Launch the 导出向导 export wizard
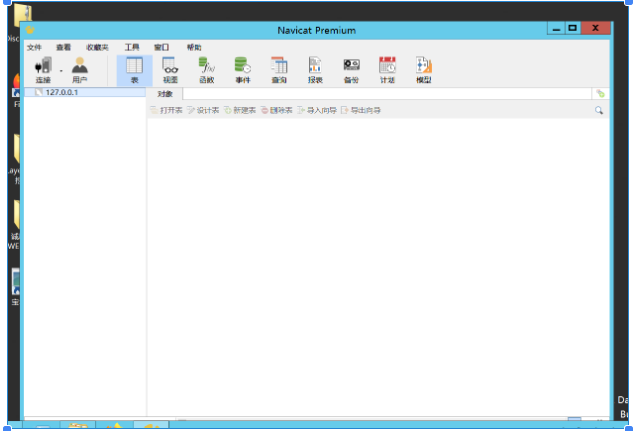633x431 pixels. click(361, 110)
